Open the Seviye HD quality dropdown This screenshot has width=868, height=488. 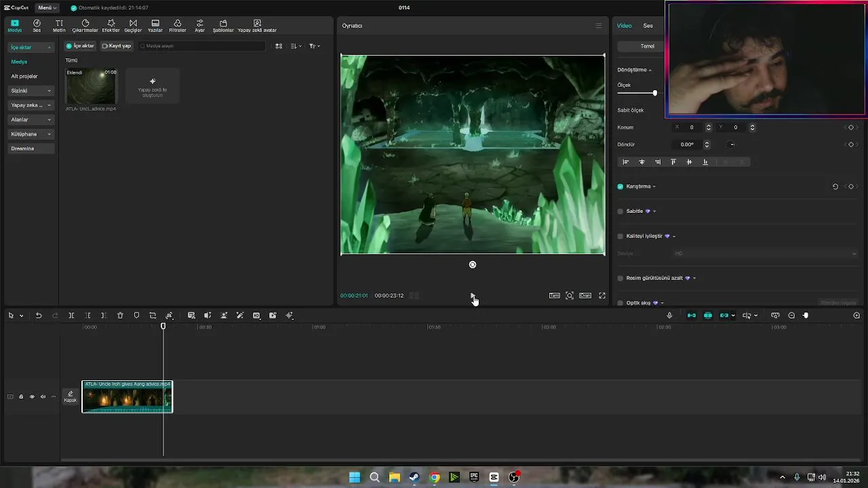click(765, 253)
